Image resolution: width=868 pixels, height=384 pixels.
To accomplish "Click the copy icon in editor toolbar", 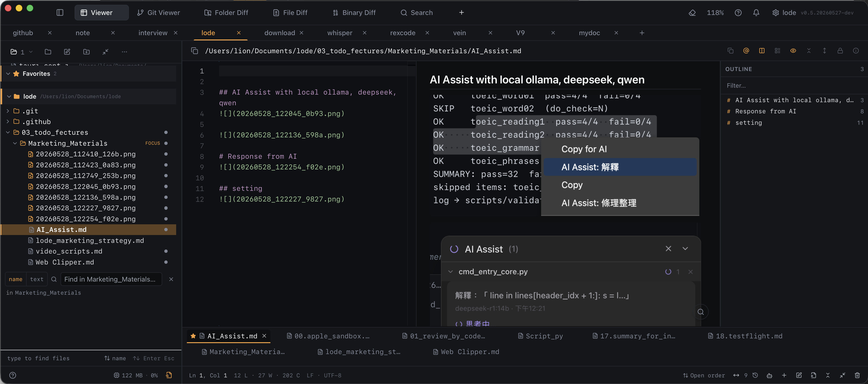I will [730, 51].
